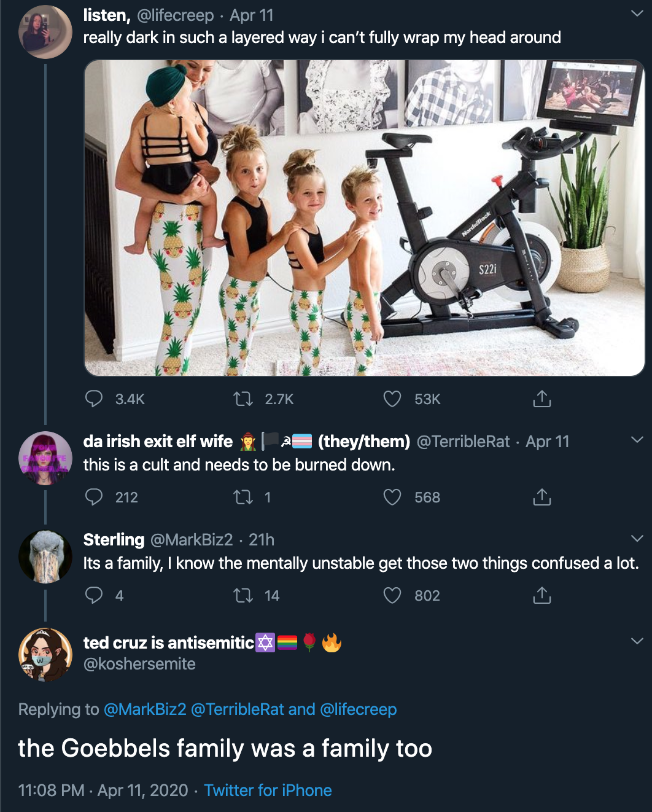
Task: Open the lifecreep tweet options chevron
Action: click(x=637, y=13)
